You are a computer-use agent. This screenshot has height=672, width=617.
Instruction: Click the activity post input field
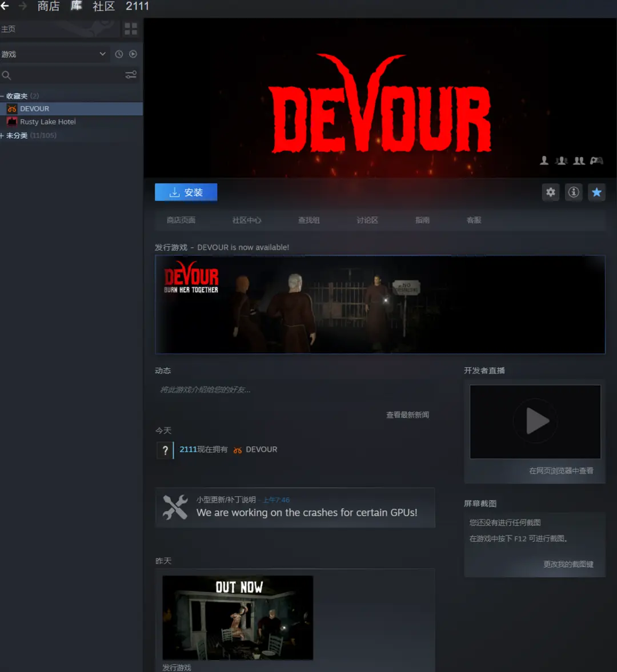tap(294, 389)
